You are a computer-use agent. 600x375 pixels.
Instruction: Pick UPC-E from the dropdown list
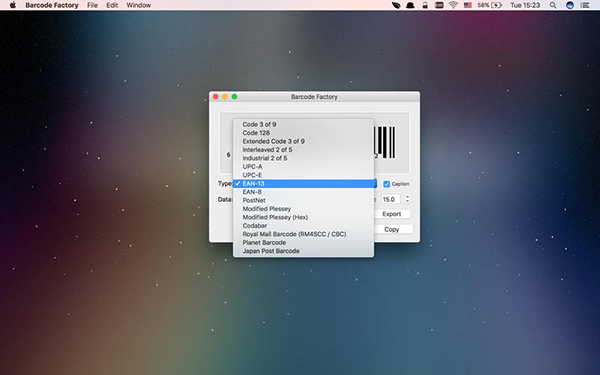pyautogui.click(x=303, y=175)
